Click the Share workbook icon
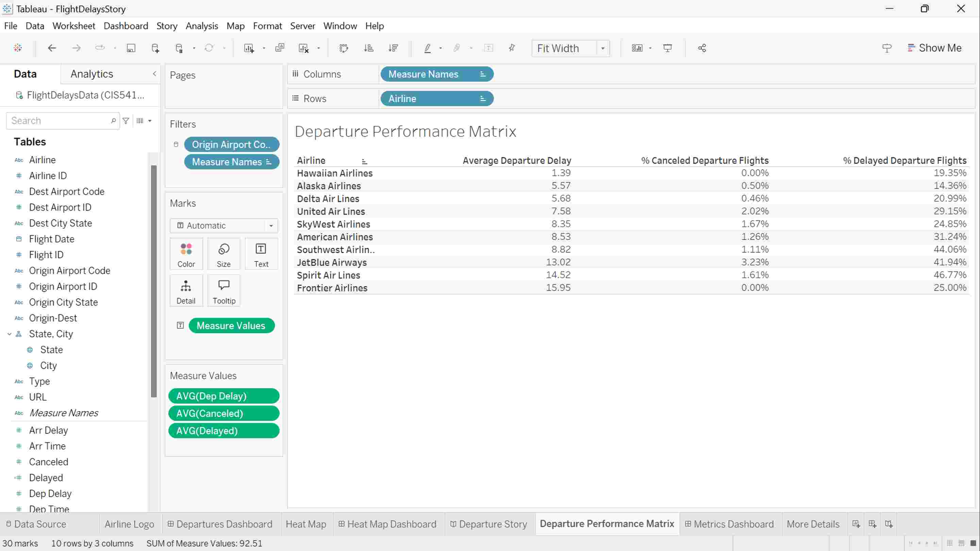The width and height of the screenshot is (980, 551). click(x=702, y=48)
